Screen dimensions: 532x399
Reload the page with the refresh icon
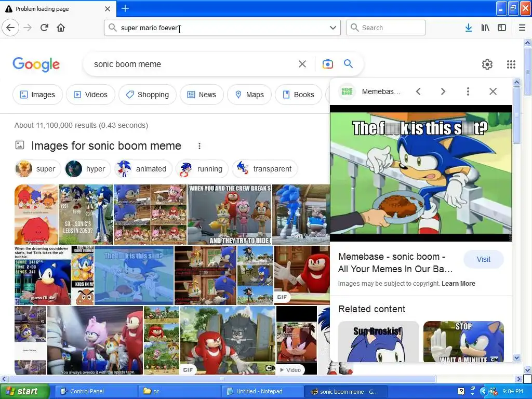(x=44, y=28)
